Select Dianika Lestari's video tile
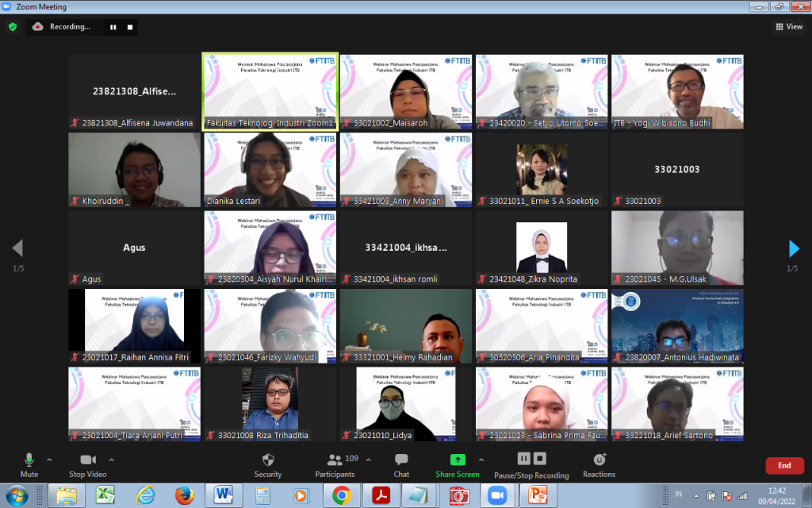Viewport: 812px width, 508px height. (x=270, y=170)
